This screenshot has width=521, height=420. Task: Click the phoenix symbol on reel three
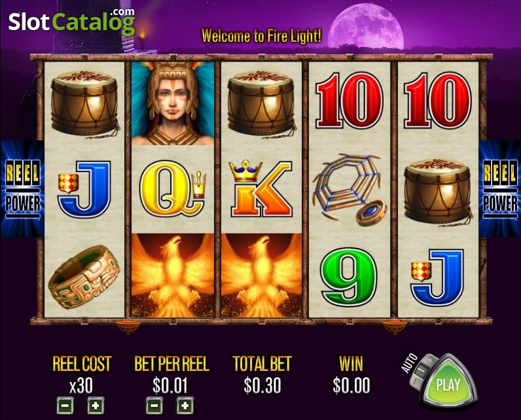262,275
